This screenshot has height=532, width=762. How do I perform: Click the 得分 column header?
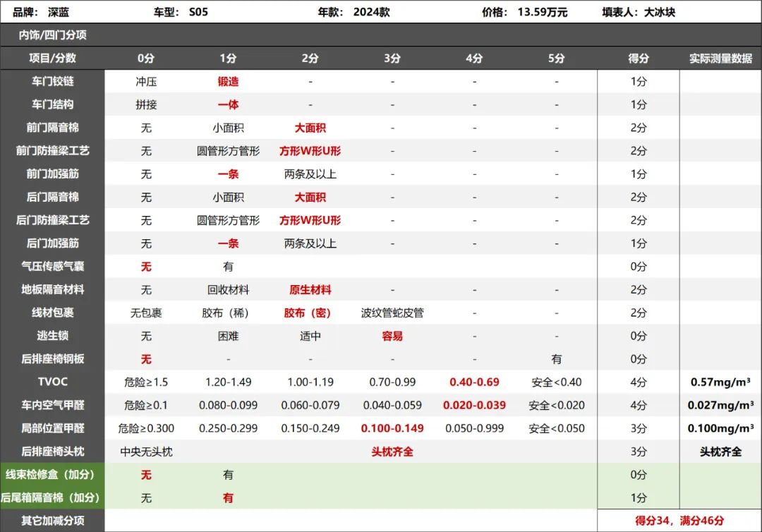coord(639,59)
